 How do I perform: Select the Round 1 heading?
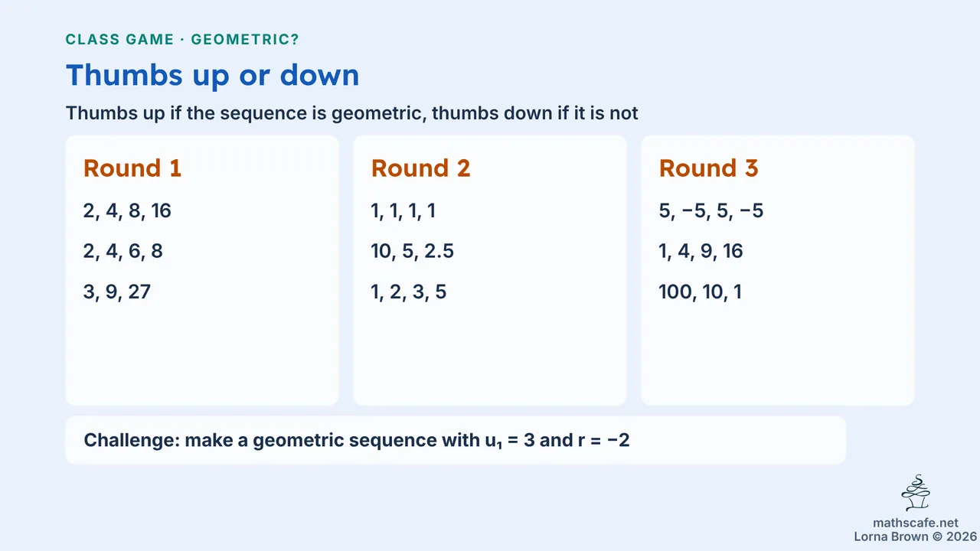point(132,168)
